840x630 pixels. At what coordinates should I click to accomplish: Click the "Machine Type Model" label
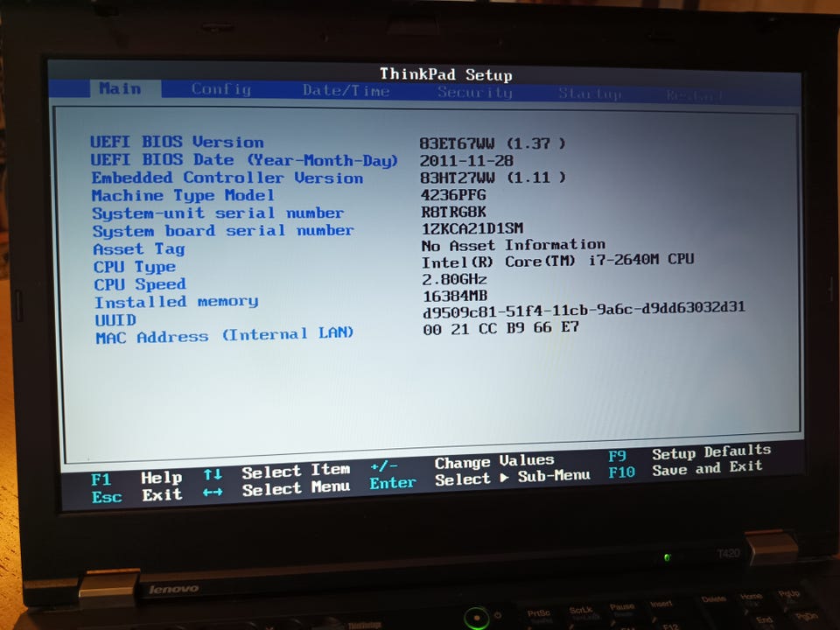(183, 195)
